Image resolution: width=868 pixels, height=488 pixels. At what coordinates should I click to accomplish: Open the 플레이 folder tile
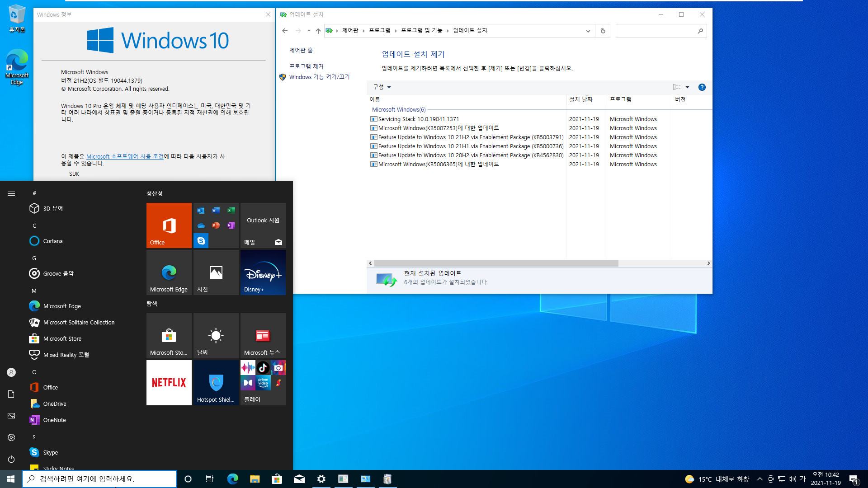(x=263, y=382)
